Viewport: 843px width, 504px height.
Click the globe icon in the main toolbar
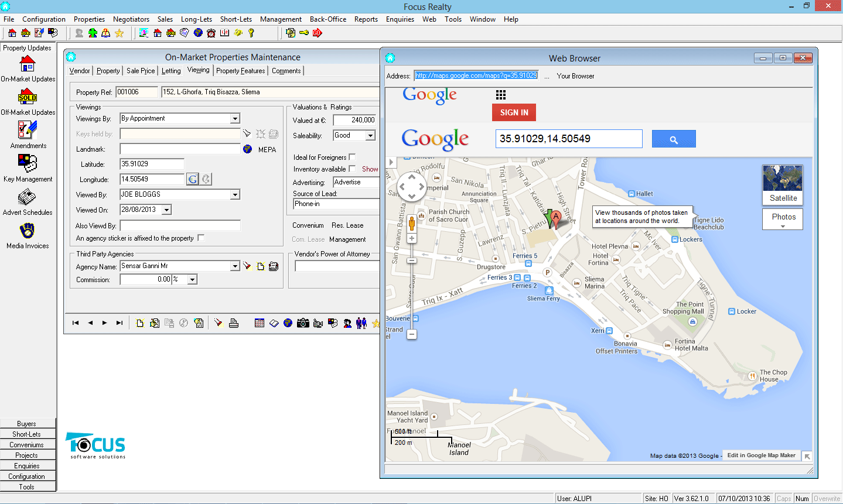click(198, 33)
